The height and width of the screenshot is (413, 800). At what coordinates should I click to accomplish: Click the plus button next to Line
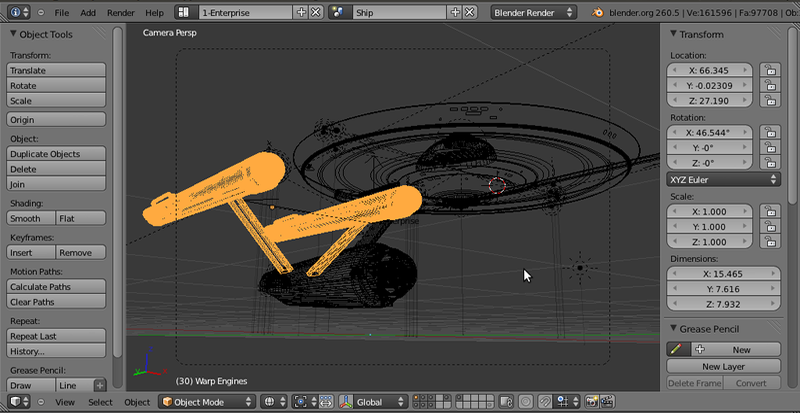(100, 385)
